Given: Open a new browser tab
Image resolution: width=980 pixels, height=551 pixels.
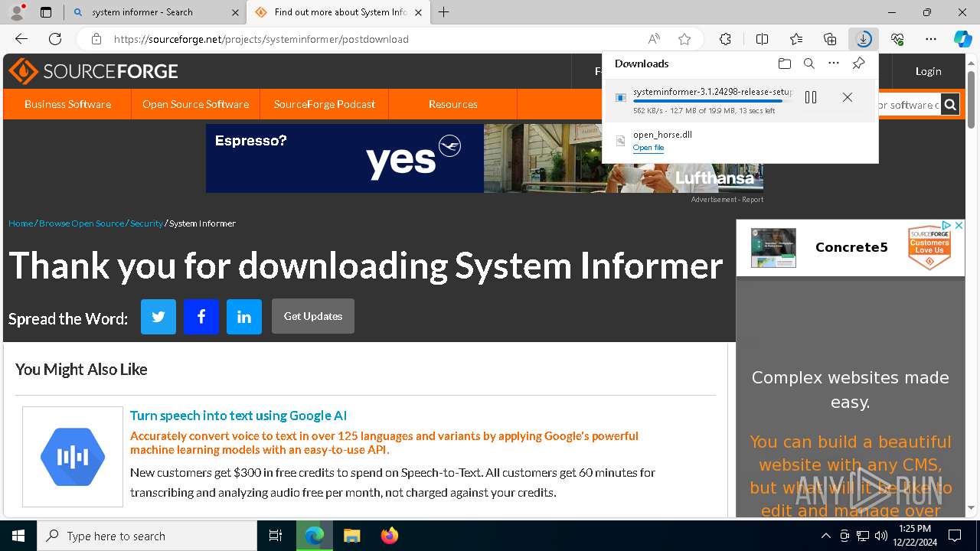Looking at the screenshot, I should click(x=444, y=12).
